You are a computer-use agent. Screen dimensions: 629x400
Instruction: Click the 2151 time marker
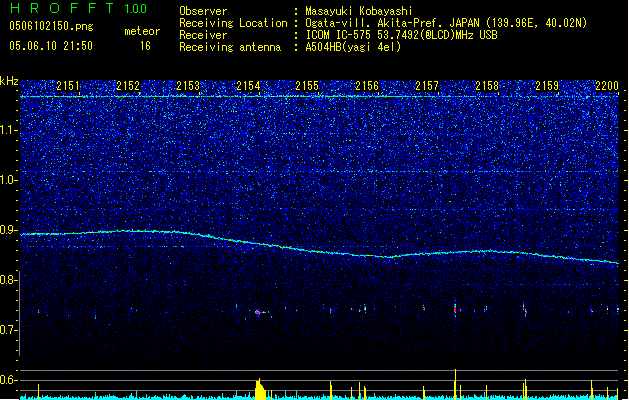tap(68, 86)
